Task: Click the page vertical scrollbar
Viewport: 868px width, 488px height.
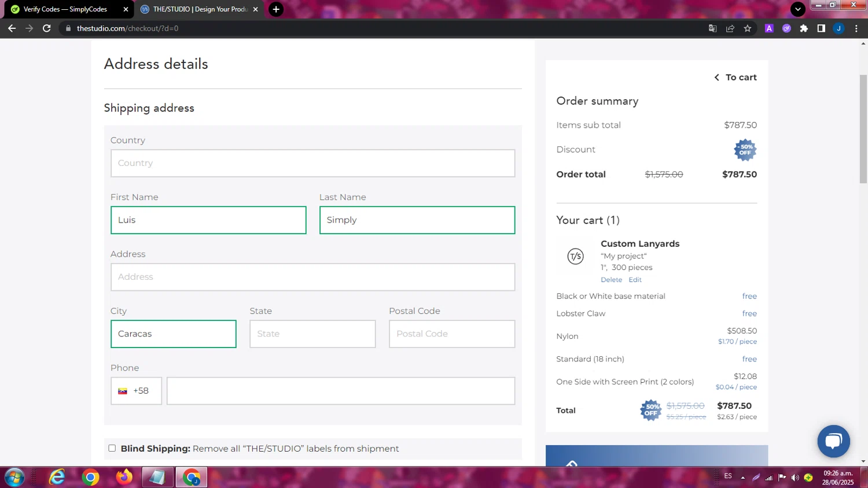Action: [863, 130]
